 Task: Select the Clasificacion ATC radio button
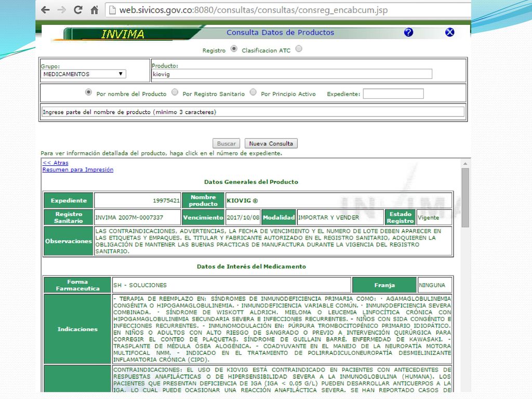click(299, 49)
